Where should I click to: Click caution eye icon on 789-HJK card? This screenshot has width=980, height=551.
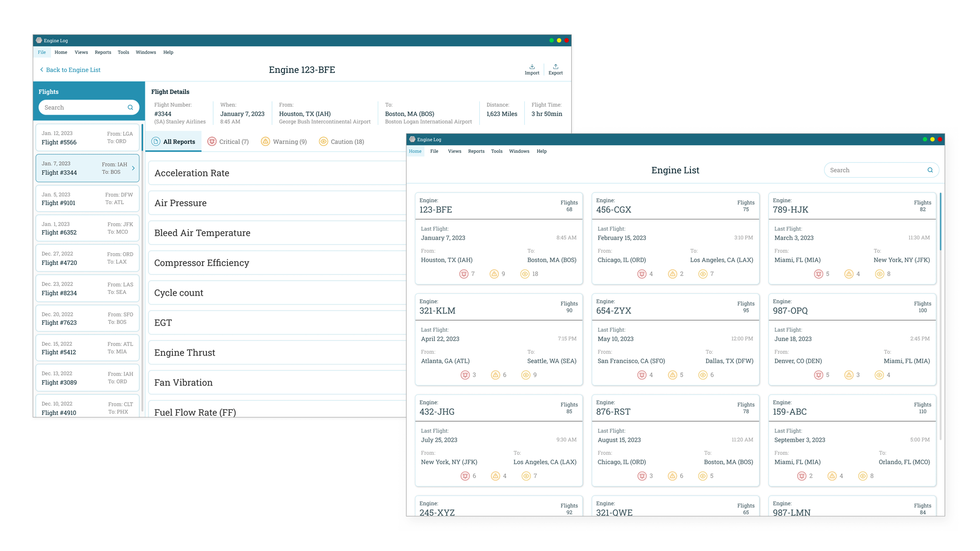[x=880, y=274]
